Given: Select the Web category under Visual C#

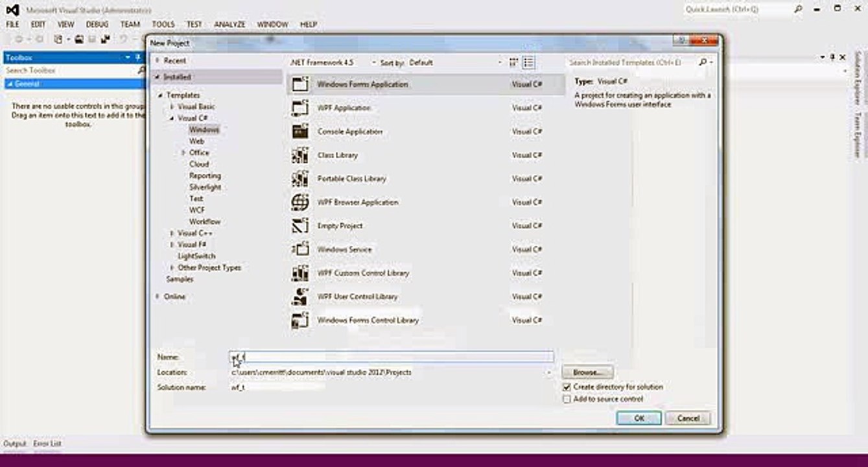Looking at the screenshot, I should [x=196, y=141].
